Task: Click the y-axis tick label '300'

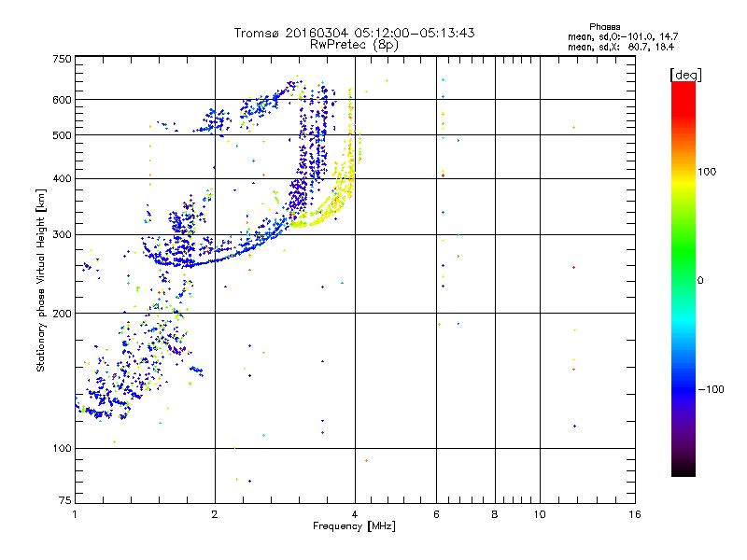Action: [x=63, y=235]
